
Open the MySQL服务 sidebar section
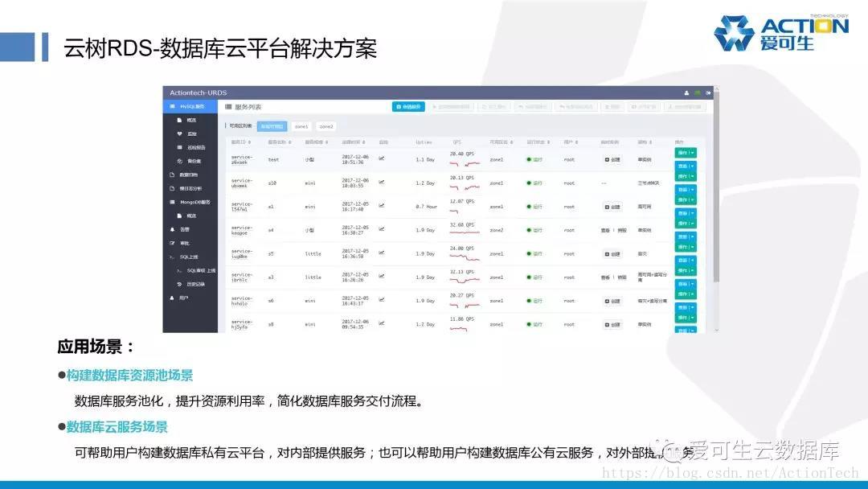point(190,106)
